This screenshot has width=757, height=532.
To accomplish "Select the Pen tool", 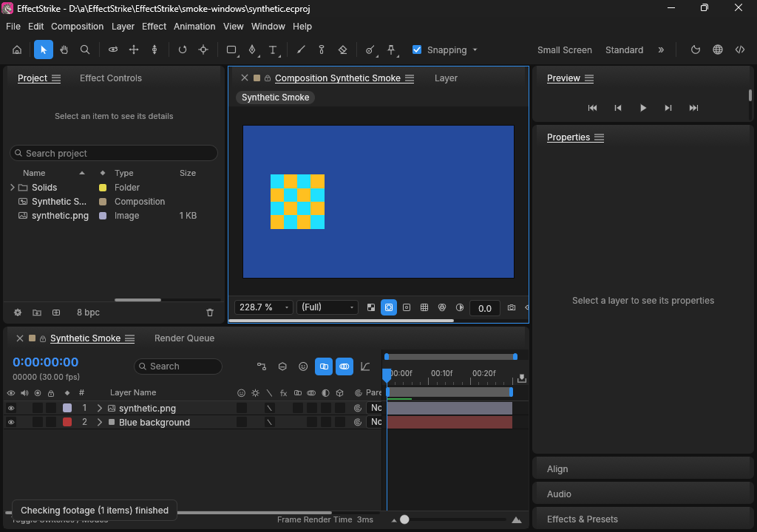I will 252,50.
